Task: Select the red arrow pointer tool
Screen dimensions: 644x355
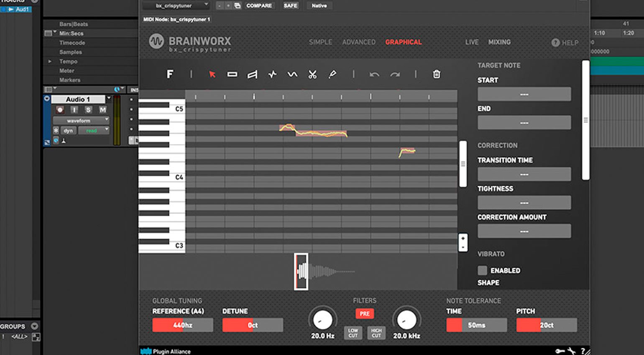Action: tap(212, 74)
